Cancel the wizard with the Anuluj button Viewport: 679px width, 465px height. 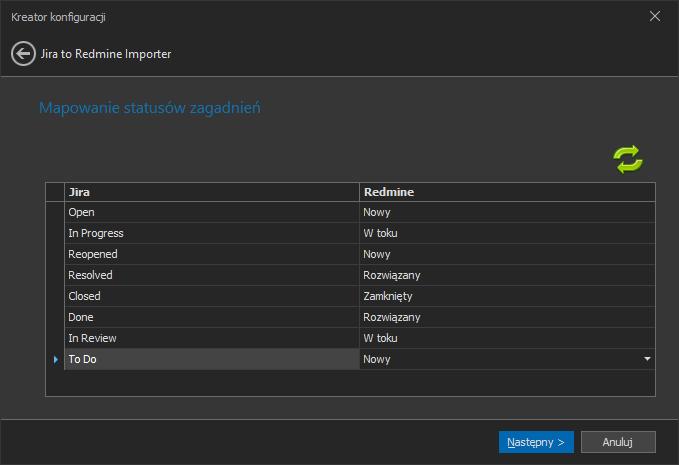[x=618, y=442]
